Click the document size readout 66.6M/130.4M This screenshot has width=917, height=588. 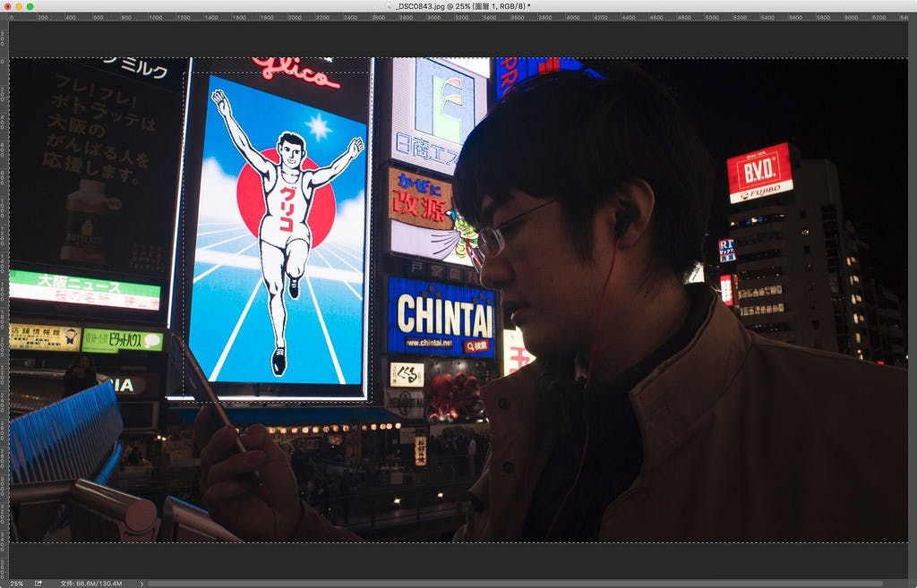click(x=91, y=584)
